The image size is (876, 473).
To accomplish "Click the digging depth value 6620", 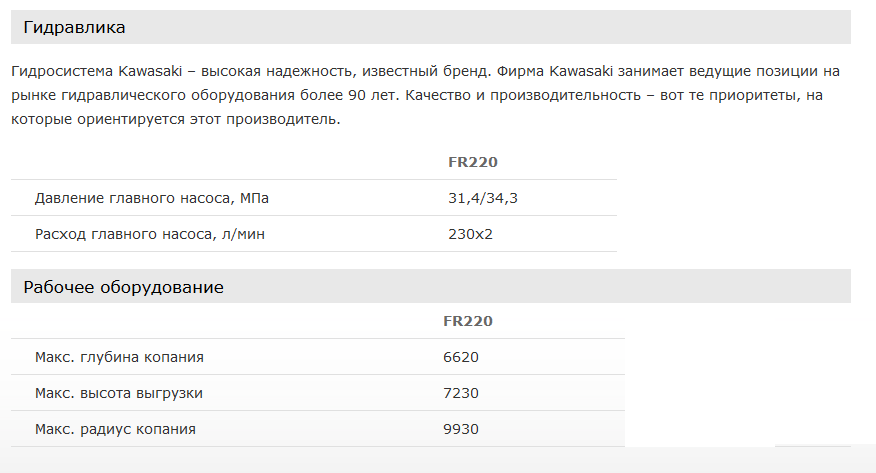I will click(463, 357).
